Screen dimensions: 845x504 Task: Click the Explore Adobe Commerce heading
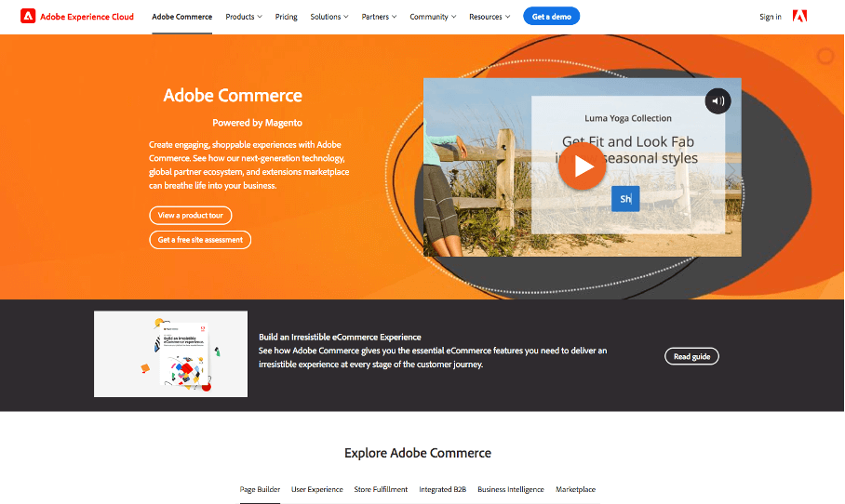pyautogui.click(x=418, y=453)
